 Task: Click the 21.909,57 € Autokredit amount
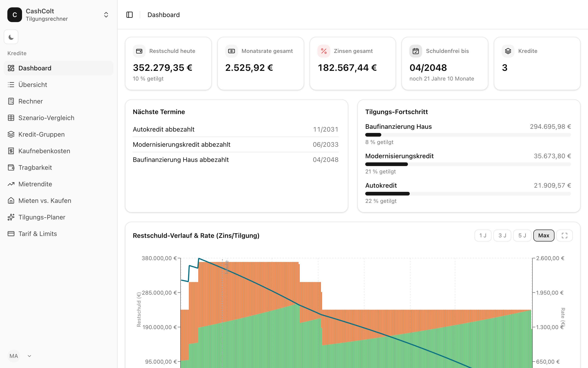point(552,185)
